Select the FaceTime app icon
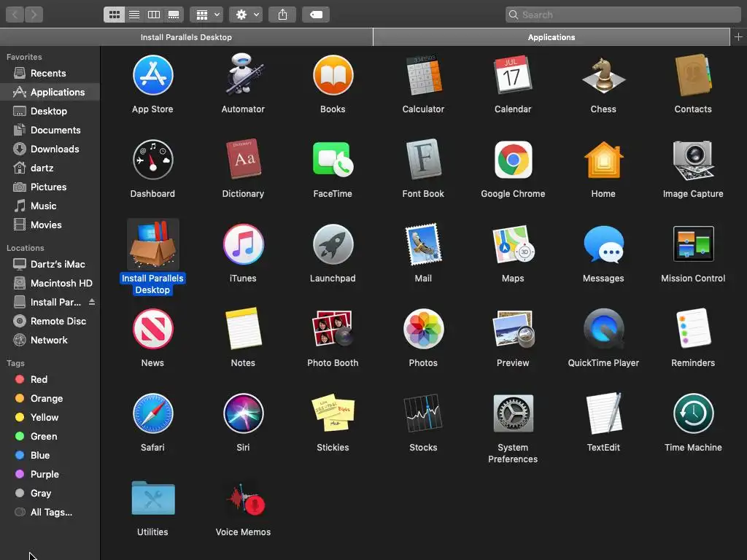This screenshot has width=747, height=560. pos(333,160)
